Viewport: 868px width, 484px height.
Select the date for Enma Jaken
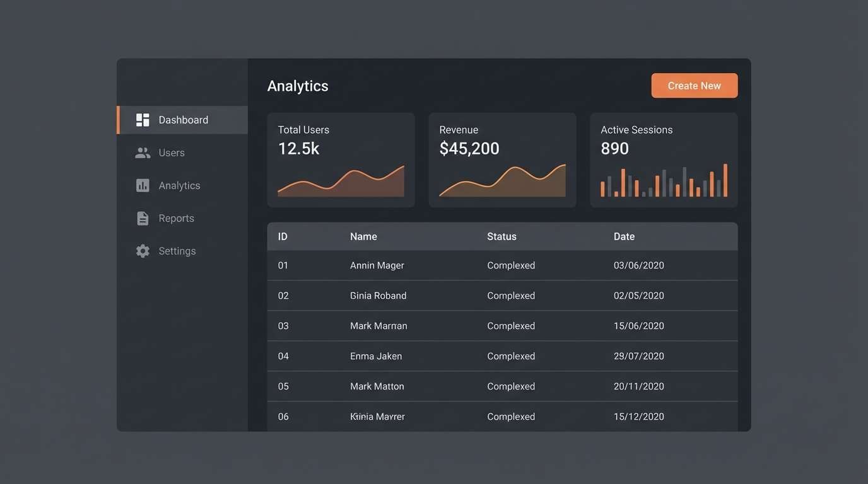[639, 355]
